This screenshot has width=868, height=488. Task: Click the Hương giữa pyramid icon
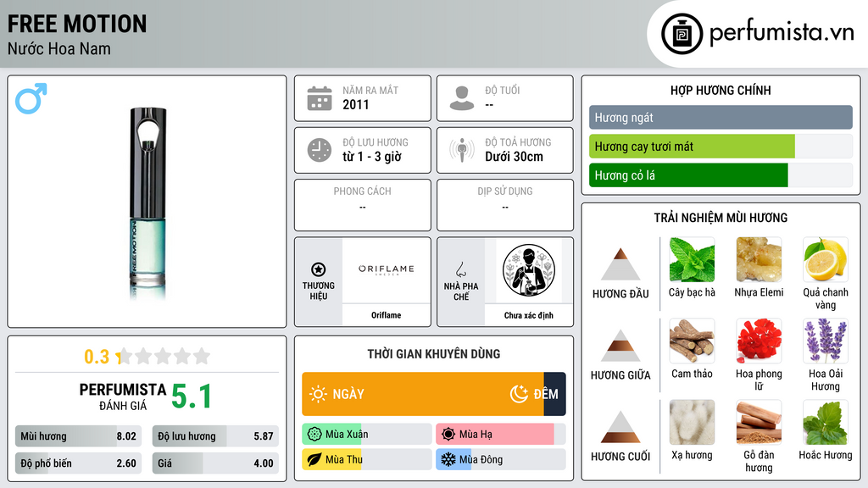coord(620,346)
